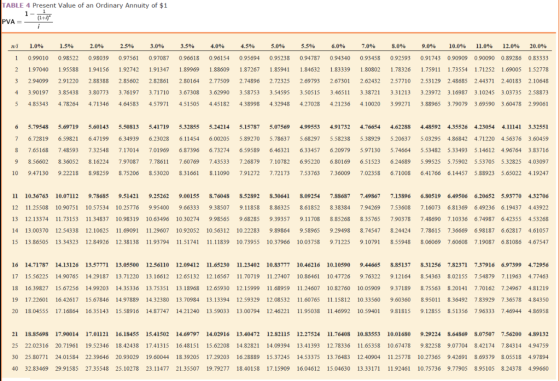Click the row label 40 in the period column
Screen dimensions: 560x381
[x=15, y=369]
